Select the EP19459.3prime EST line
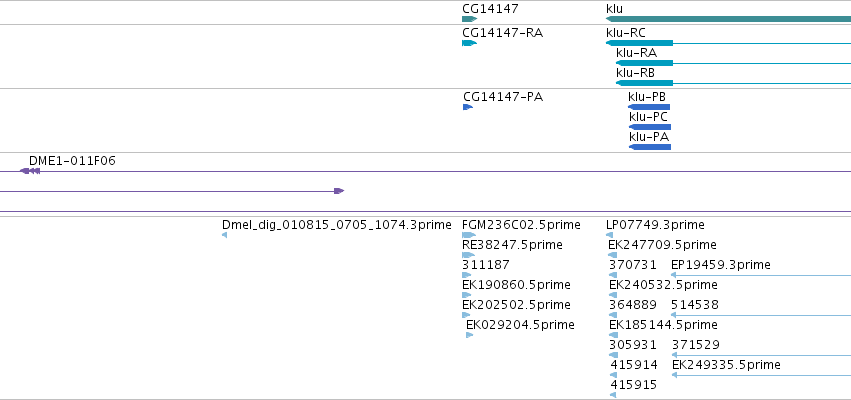Viewport: 851px width, 400px height. pos(761,275)
